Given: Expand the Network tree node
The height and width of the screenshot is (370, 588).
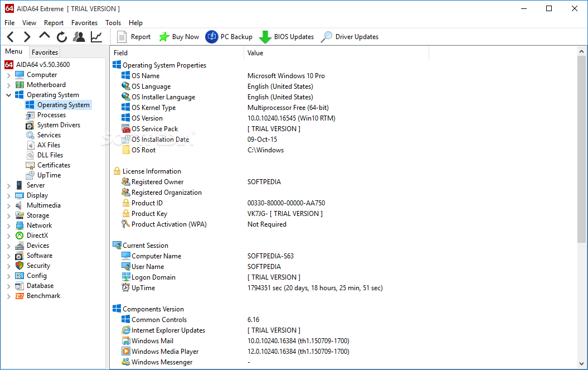Looking at the screenshot, I should pos(8,226).
